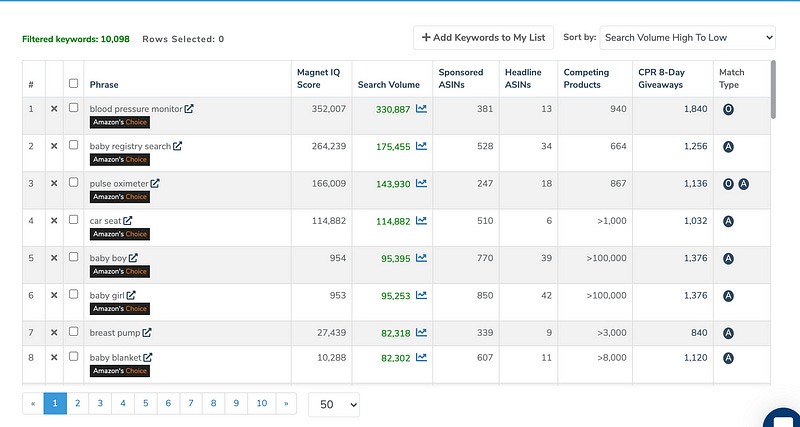Toggle the select-all checkbox in header
The height and width of the screenshot is (427, 800).
pyautogui.click(x=73, y=83)
